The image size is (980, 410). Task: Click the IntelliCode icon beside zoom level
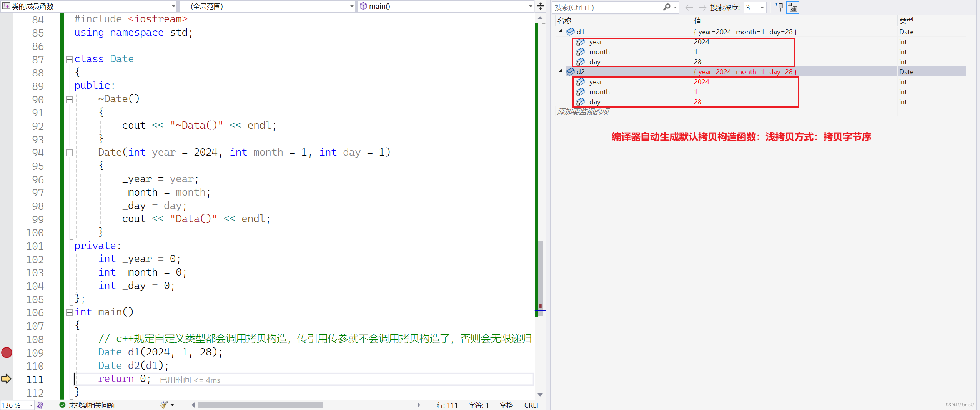[x=40, y=405]
